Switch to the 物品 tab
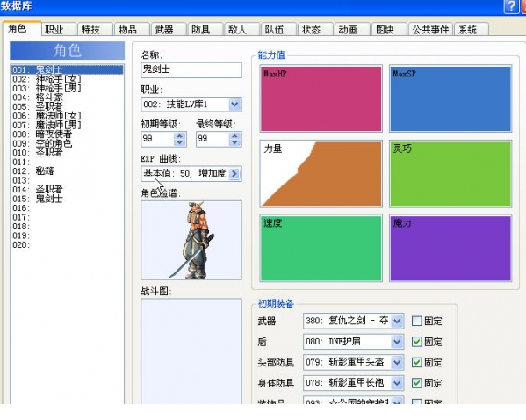Image resolution: width=526 pixels, height=420 pixels. tap(132, 30)
